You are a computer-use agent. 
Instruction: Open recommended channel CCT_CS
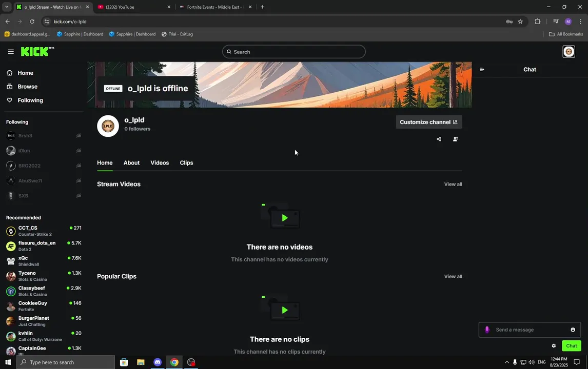[44, 231]
